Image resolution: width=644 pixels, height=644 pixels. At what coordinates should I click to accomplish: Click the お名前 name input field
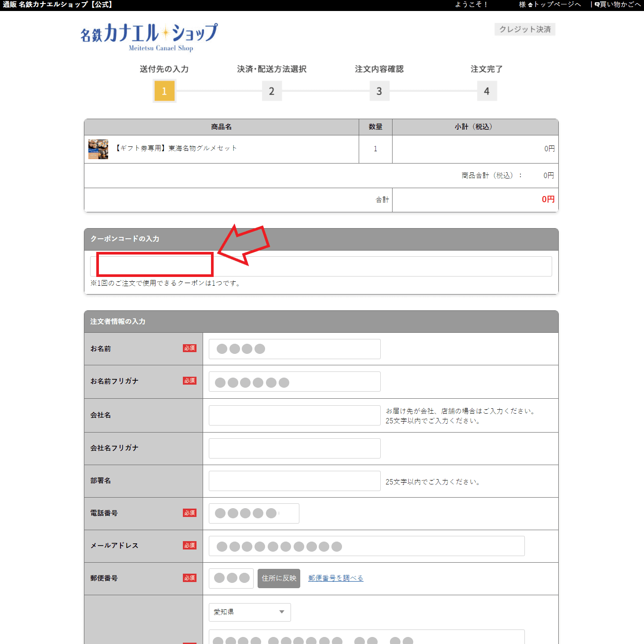(295, 349)
